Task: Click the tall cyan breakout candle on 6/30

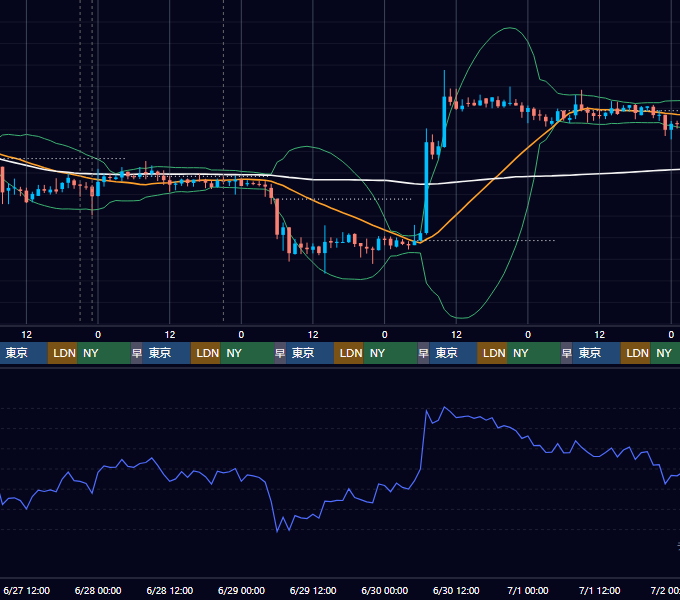Action: pos(426,187)
